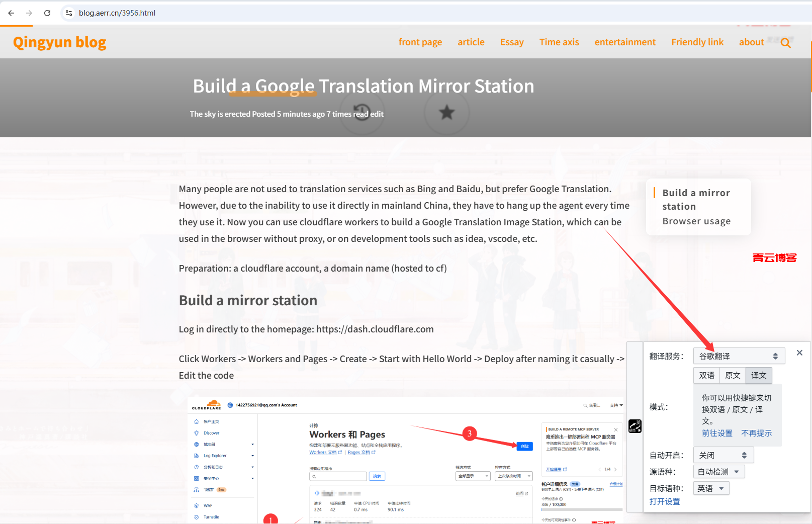Navigate to the Friendly link menu item
The image size is (812, 524).
pyautogui.click(x=697, y=42)
